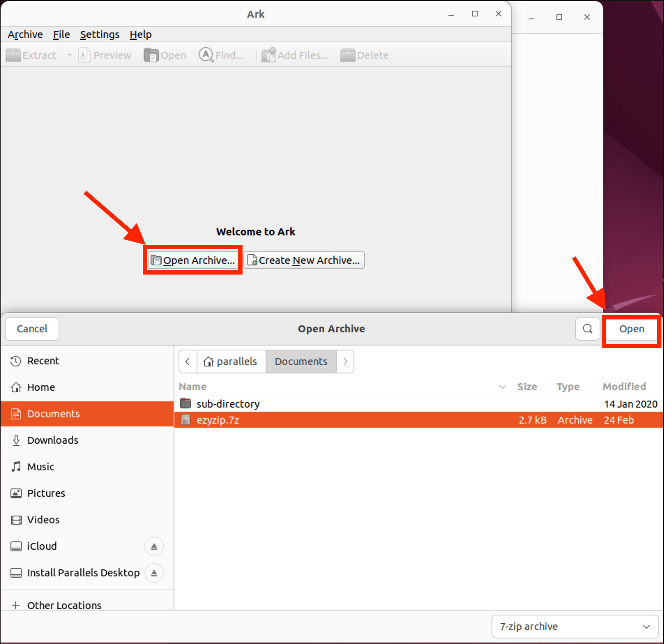Image resolution: width=664 pixels, height=644 pixels.
Task: Click Create New Archive
Action: tap(304, 260)
